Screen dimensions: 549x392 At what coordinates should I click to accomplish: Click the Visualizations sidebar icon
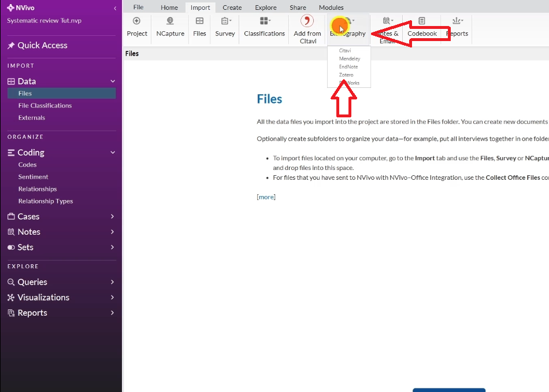click(11, 297)
